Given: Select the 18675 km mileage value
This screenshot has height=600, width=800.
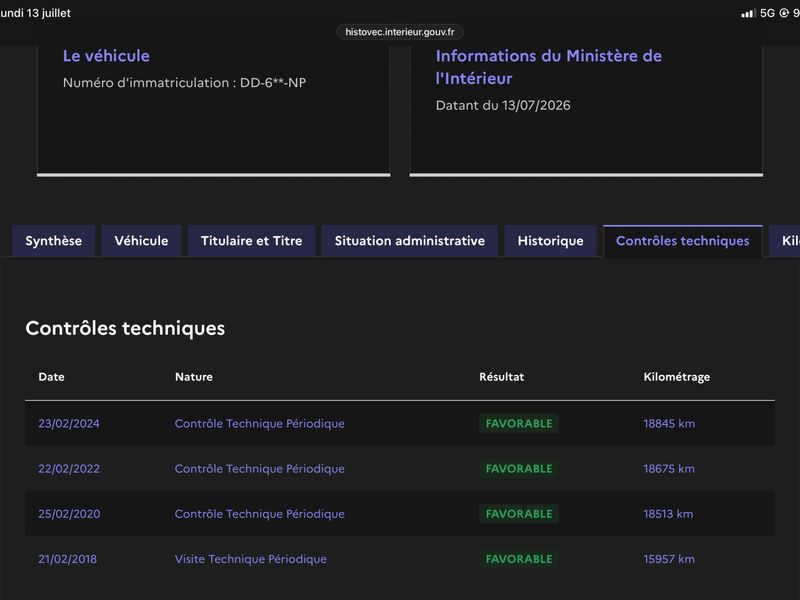Looking at the screenshot, I should point(669,469).
